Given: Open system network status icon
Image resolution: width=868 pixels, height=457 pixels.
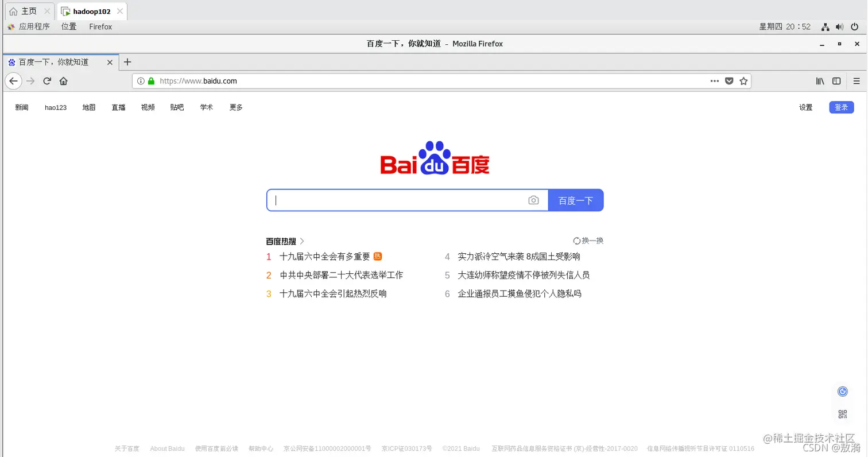Looking at the screenshot, I should tap(825, 26).
